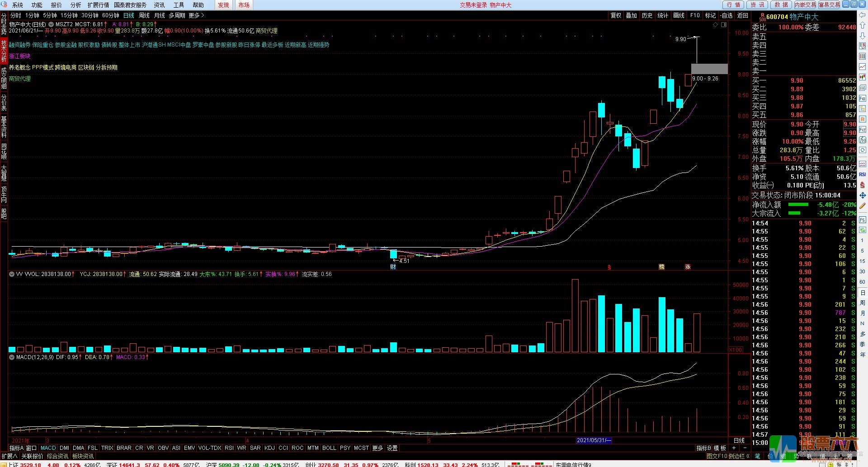Open the 指标B selector
Viewport: 868px width, 467px height.
pyautogui.click(x=704, y=448)
